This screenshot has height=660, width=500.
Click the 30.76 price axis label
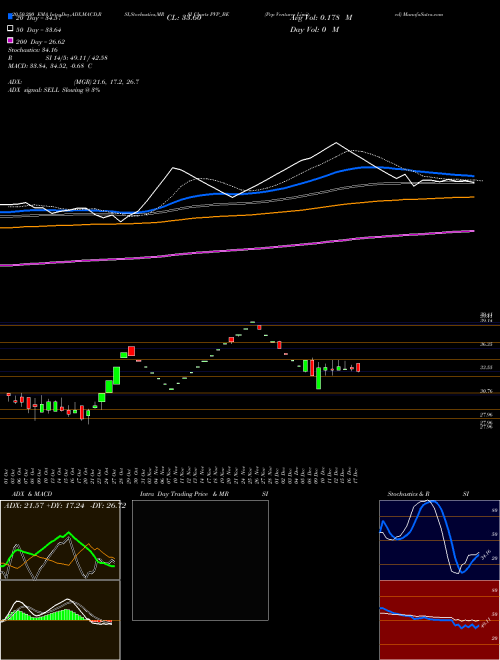[x=487, y=391]
